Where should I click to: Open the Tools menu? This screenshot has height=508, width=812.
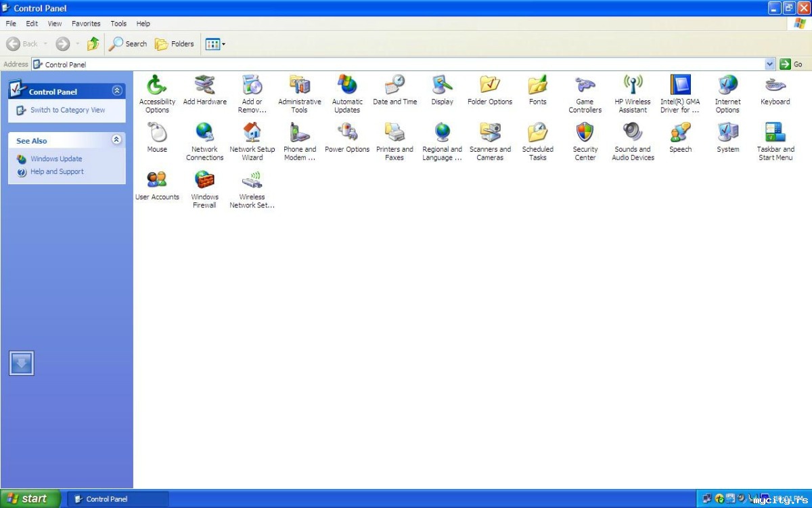118,24
